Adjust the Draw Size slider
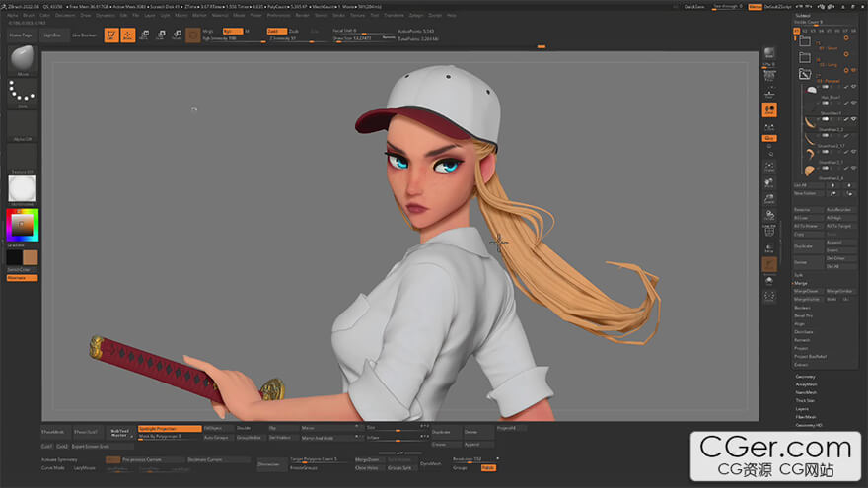Viewport: 868px width, 488px height. 364,38
